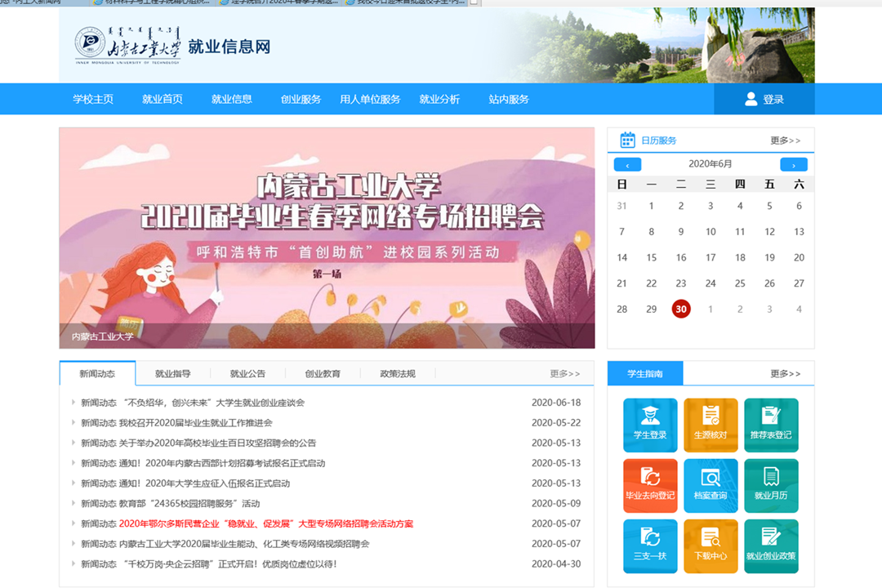882x588 pixels.
Task: Open the 推荐表登记 tile
Action: [771, 425]
